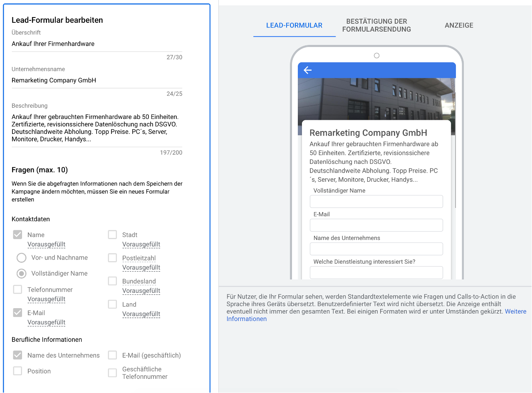532x393 pixels.
Task: Check the Position checkbox
Action: click(x=17, y=371)
